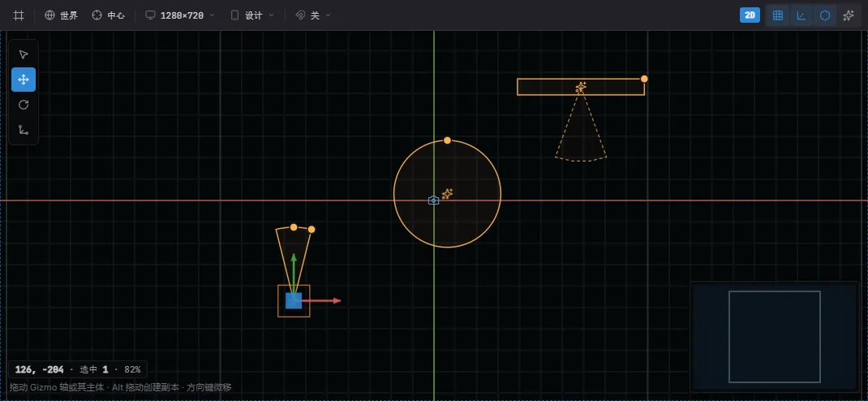
Task: Click the red X-axis gizmo arrow
Action: pyautogui.click(x=321, y=300)
